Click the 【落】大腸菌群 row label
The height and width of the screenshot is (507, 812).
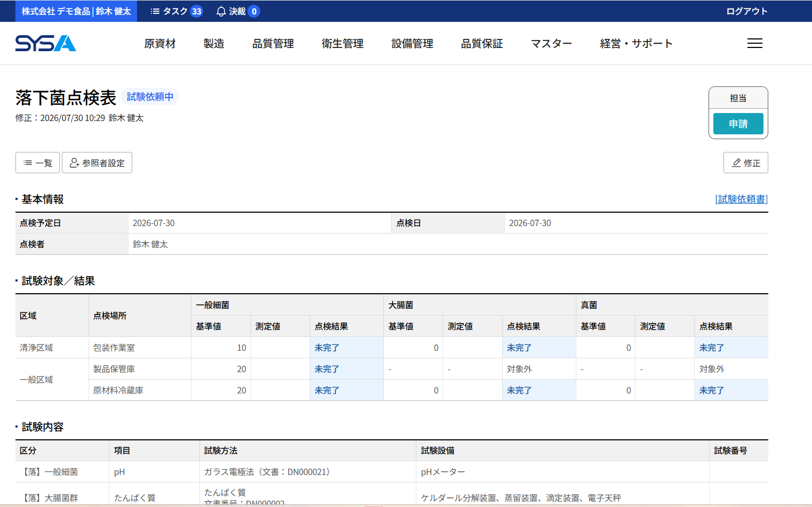[x=49, y=498]
